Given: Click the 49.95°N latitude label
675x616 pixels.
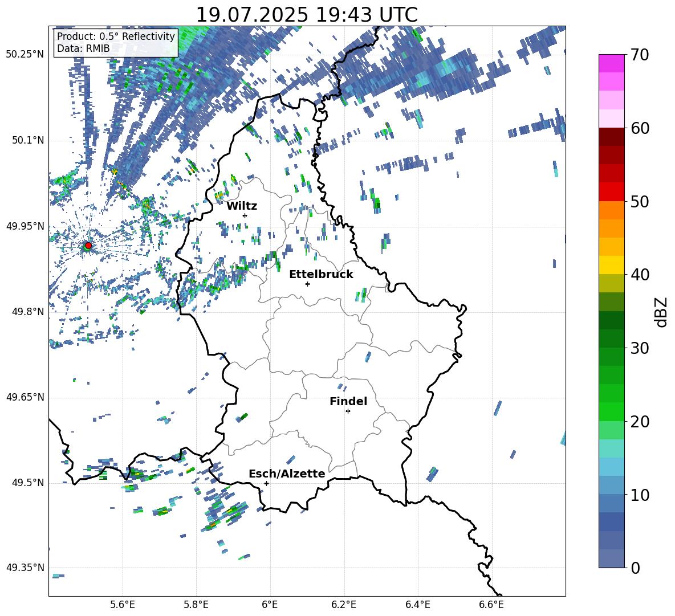Looking at the screenshot, I should (x=25, y=226).
